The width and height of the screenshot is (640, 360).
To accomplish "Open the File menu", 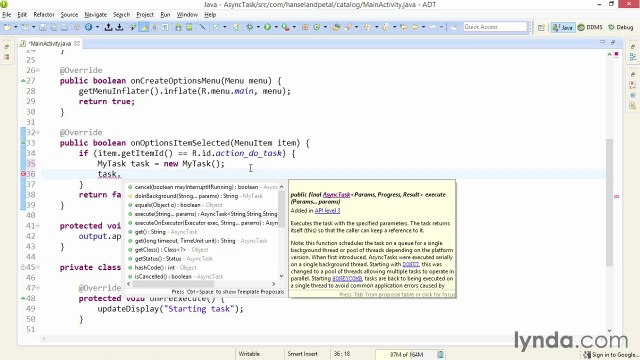I will point(7,15).
